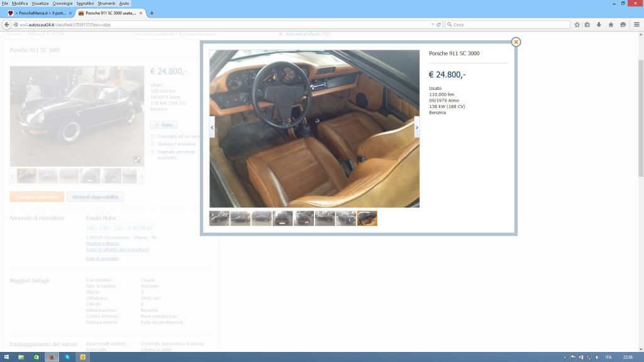Open the Dati di contatto link
Viewport: 644px width, 362px height.
[103, 258]
